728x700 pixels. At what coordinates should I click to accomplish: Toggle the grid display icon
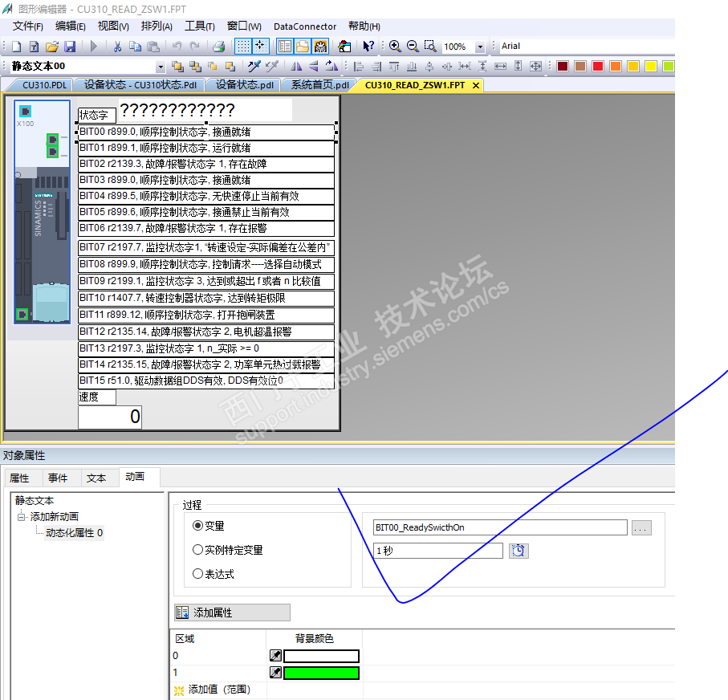coord(243,46)
